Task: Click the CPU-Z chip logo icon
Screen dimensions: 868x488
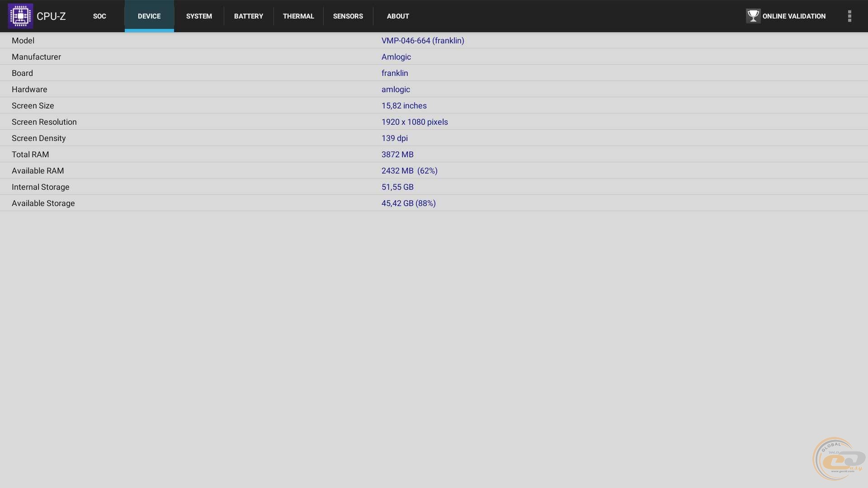Action: click(x=20, y=16)
